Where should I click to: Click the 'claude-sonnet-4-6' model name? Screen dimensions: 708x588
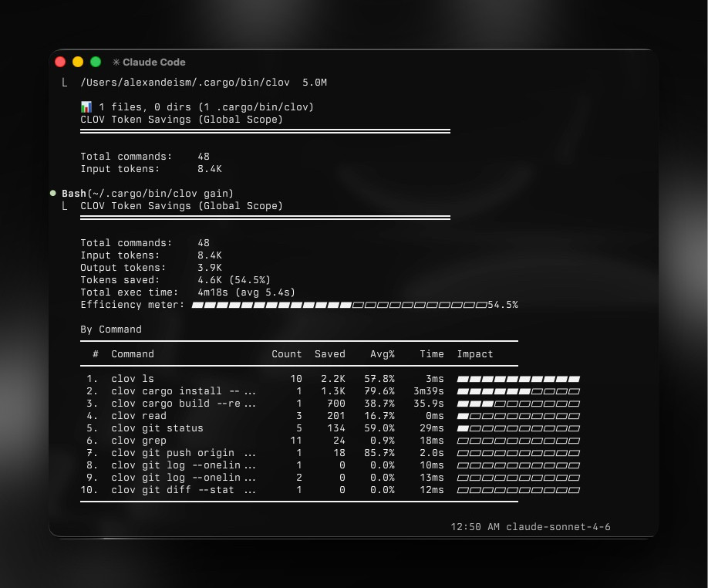click(558, 526)
